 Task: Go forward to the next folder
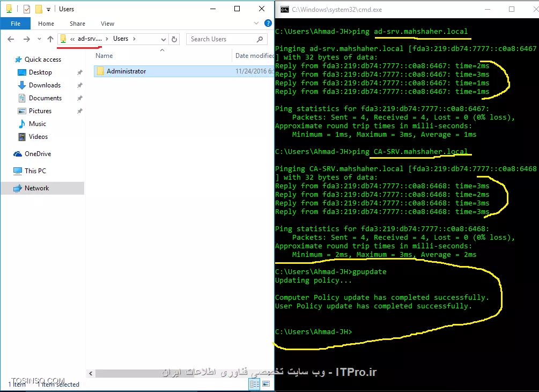click(26, 39)
